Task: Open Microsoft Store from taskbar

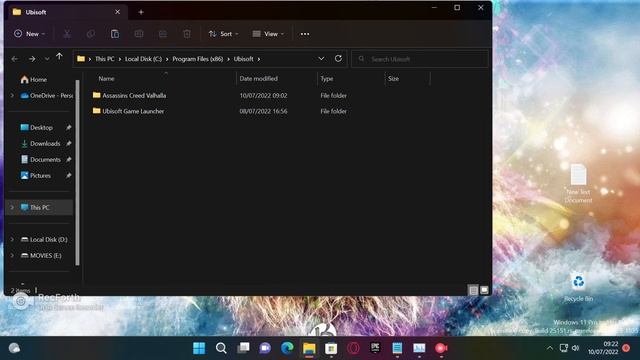Action: coord(331,348)
